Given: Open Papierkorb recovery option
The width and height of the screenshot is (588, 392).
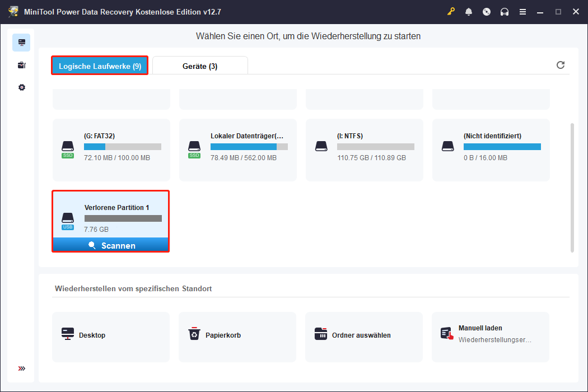Looking at the screenshot, I should 237,337.
